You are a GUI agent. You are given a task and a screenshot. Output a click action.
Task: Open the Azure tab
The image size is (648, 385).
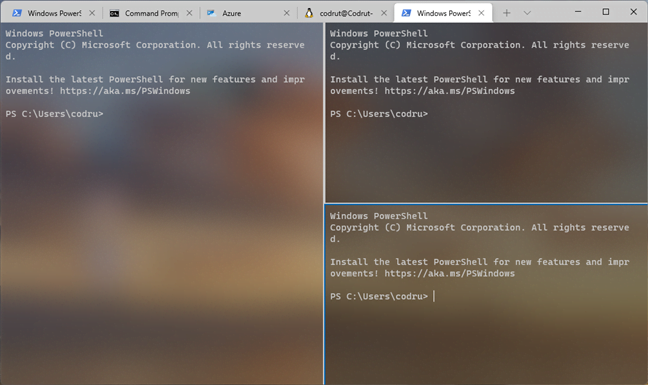tap(248, 13)
